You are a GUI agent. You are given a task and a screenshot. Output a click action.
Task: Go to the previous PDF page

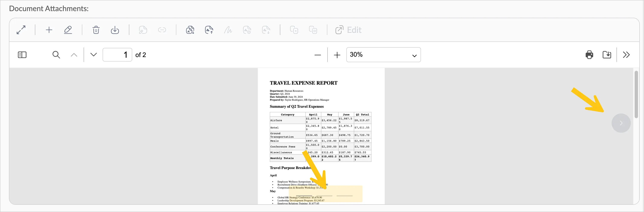(74, 55)
